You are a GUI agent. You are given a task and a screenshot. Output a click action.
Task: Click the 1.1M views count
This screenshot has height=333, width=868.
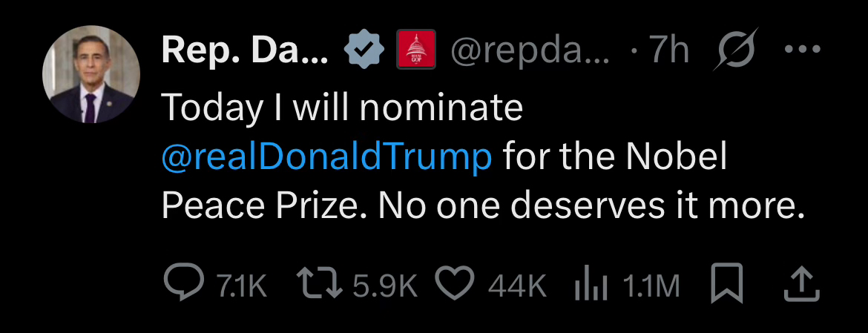click(x=651, y=286)
